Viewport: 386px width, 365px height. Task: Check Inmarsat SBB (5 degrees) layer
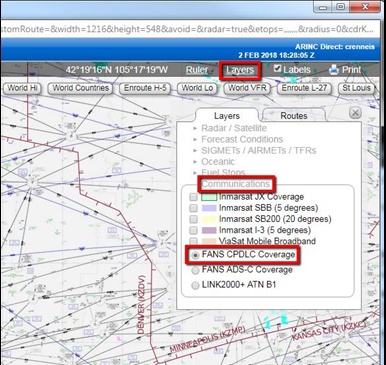point(193,208)
